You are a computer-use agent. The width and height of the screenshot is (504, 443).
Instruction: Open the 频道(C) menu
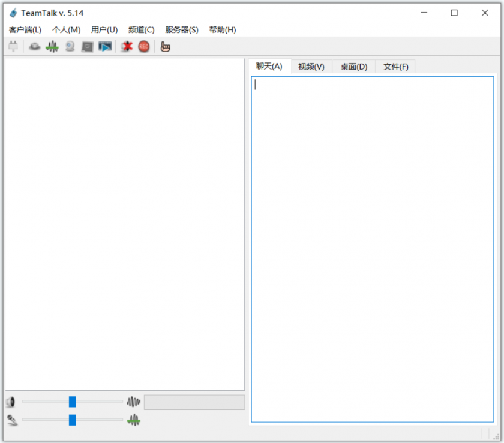(x=142, y=30)
